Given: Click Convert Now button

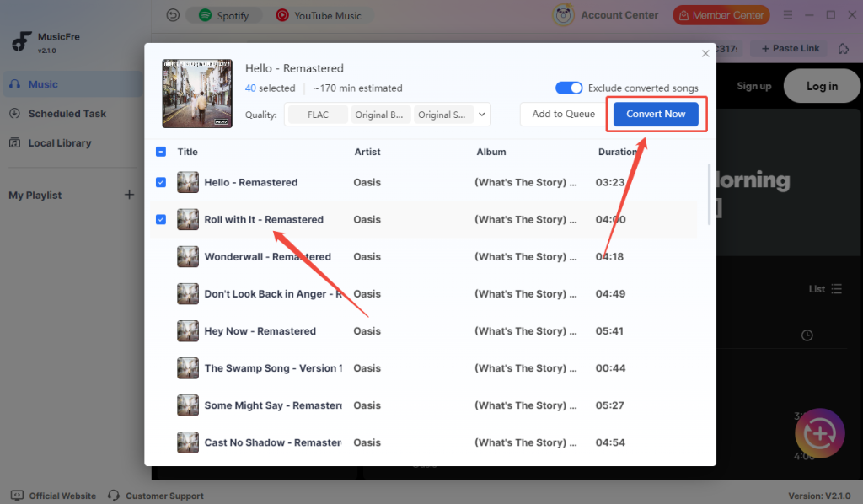Looking at the screenshot, I should [656, 114].
